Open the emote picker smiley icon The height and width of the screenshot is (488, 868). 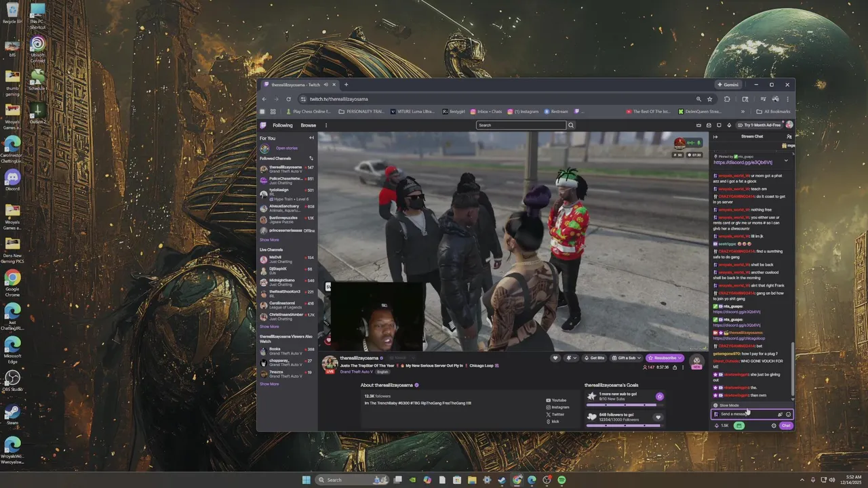(788, 414)
